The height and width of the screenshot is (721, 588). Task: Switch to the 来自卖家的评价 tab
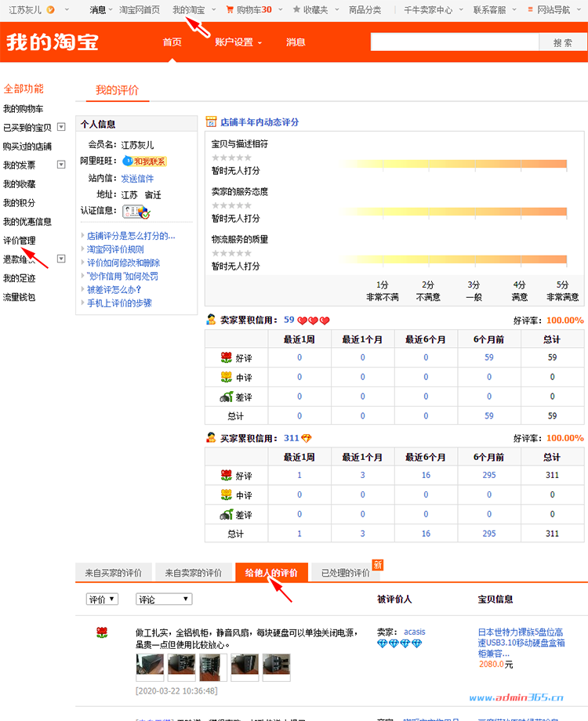(x=193, y=573)
